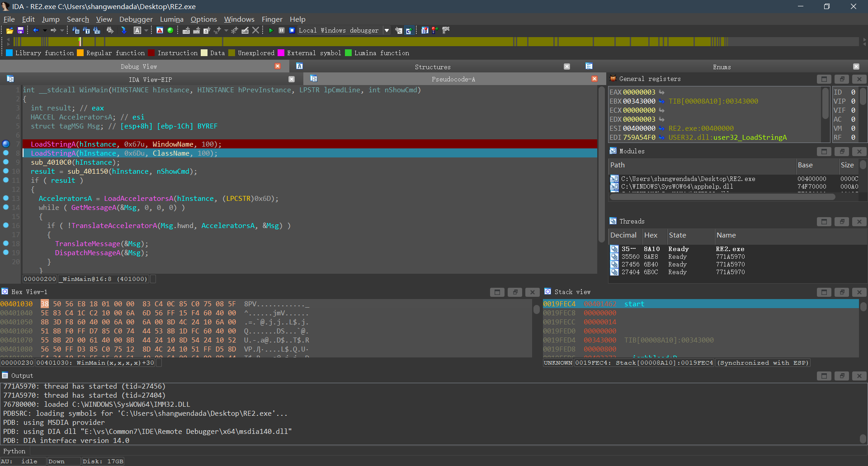This screenshot has height=466, width=868.
Task: Click the red warning triangle toolbar icon
Action: pyautogui.click(x=160, y=30)
